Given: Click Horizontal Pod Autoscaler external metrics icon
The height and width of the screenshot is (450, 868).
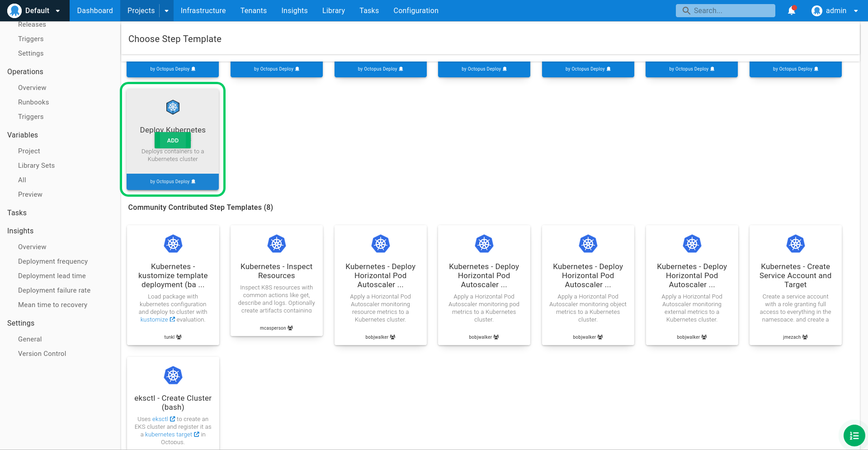Looking at the screenshot, I should coord(692,244).
